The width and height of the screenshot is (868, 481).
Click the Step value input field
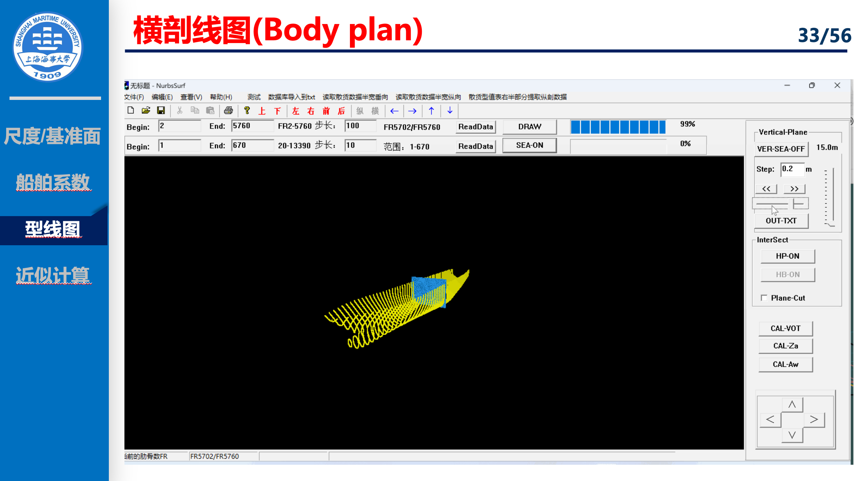[x=792, y=169]
